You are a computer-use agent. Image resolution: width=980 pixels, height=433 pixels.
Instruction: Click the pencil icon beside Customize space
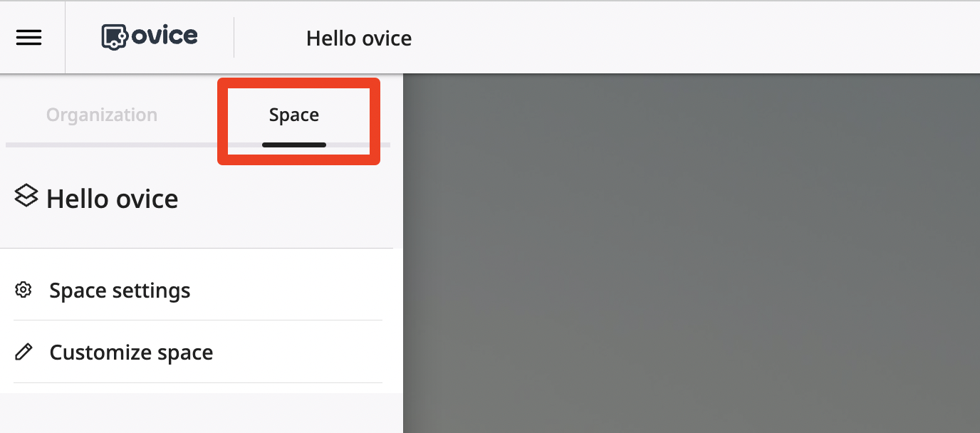tap(24, 352)
